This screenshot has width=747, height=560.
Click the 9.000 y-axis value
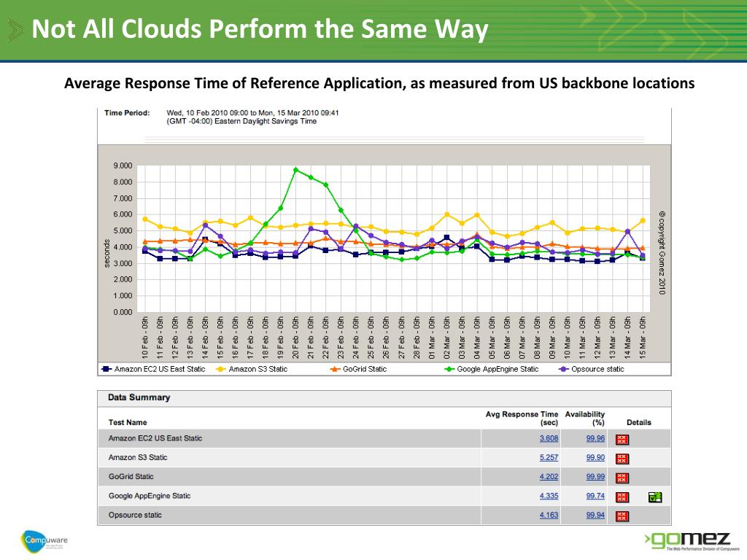[123, 166]
